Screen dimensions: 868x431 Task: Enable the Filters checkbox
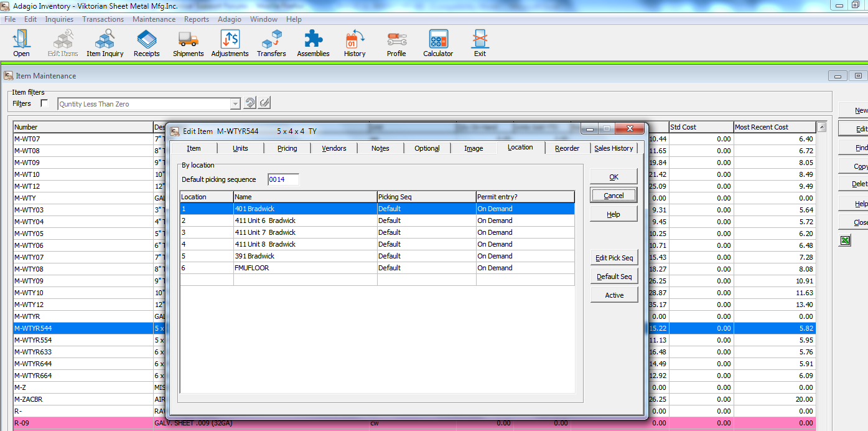(44, 103)
